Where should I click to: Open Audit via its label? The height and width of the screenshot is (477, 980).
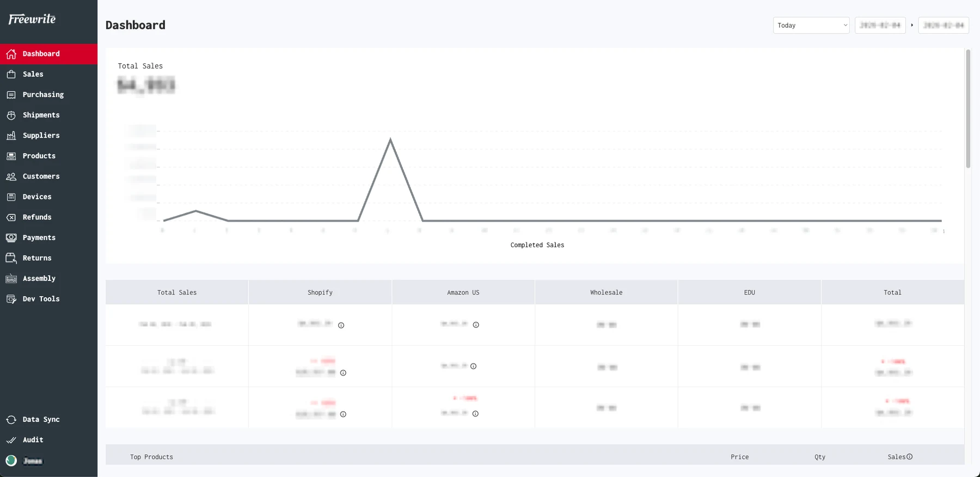(33, 440)
